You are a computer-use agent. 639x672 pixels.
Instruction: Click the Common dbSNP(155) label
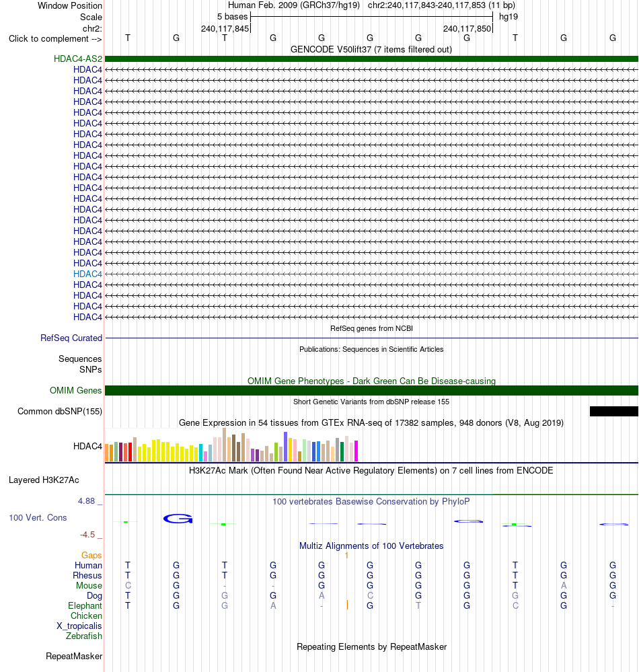pyautogui.click(x=60, y=412)
